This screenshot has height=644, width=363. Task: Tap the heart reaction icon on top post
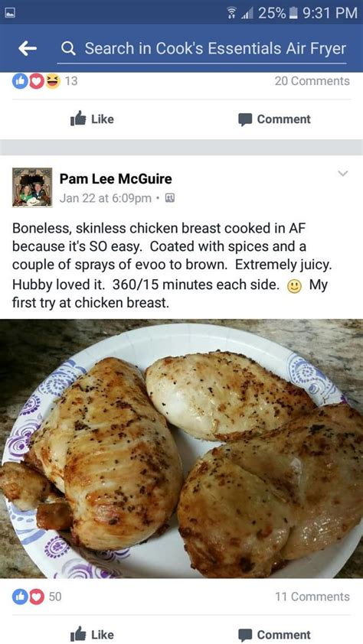[36, 81]
